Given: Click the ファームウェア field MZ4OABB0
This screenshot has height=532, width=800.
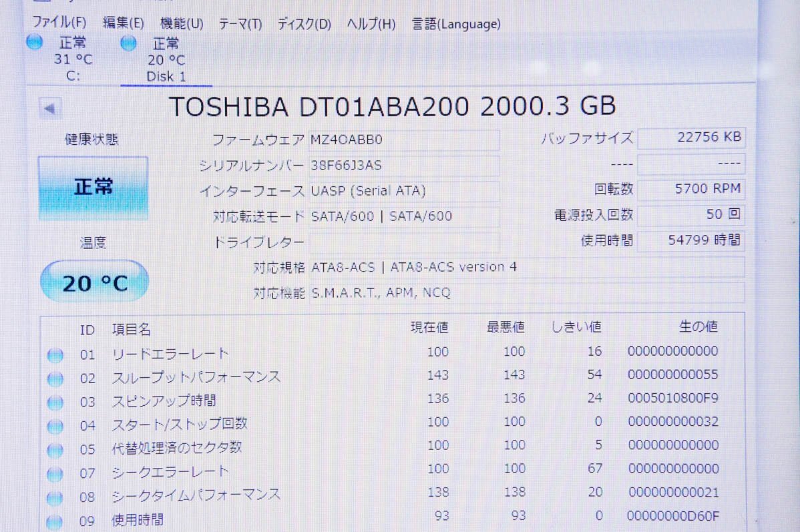Looking at the screenshot, I should point(403,140).
